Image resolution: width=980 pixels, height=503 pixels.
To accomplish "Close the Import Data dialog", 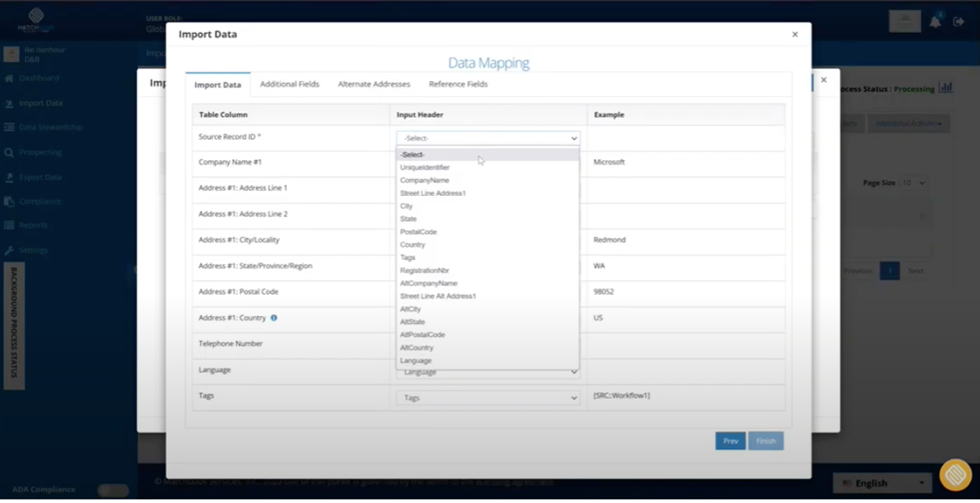I will tap(795, 35).
